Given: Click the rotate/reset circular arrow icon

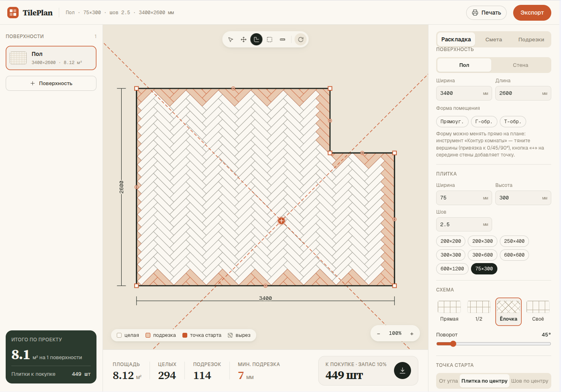Looking at the screenshot, I should 301,39.
